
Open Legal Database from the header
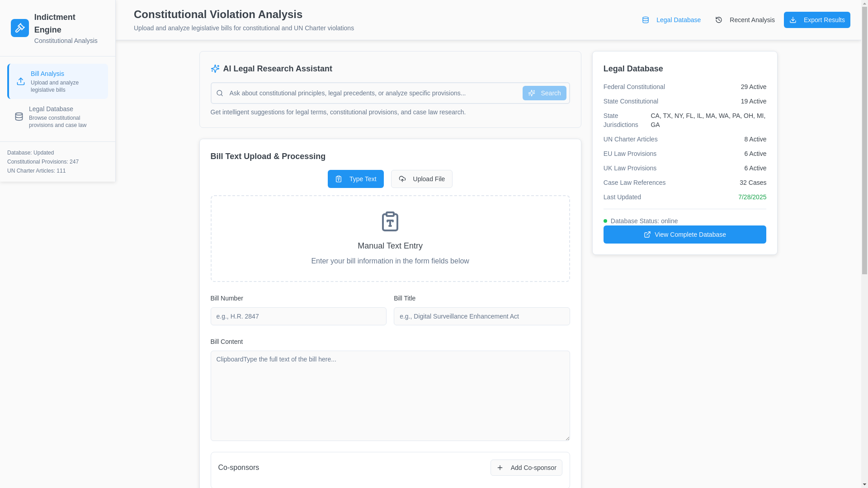671,20
